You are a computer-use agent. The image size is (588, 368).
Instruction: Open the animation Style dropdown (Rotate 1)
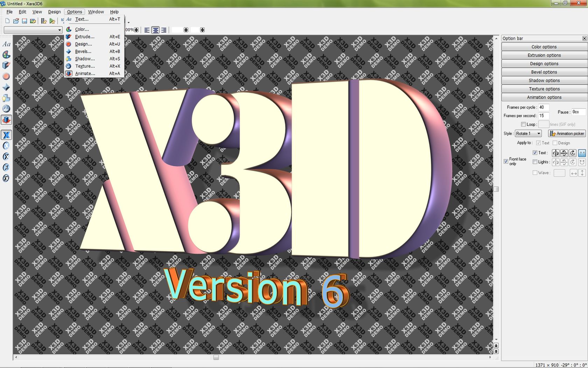(528, 134)
